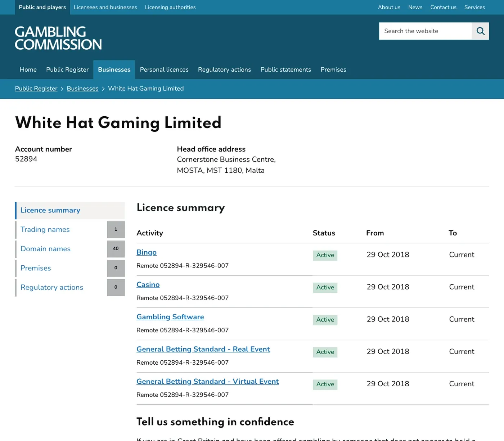The width and height of the screenshot is (504, 441).
Task: Click From date 29 Oct 2018 in Casino row
Action: 388,287
